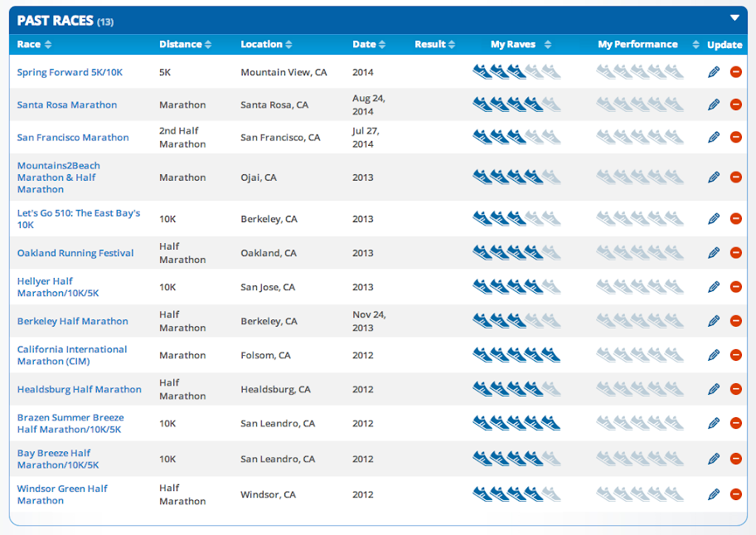Click the 'Aug 24, 2014' date cell

click(x=369, y=105)
